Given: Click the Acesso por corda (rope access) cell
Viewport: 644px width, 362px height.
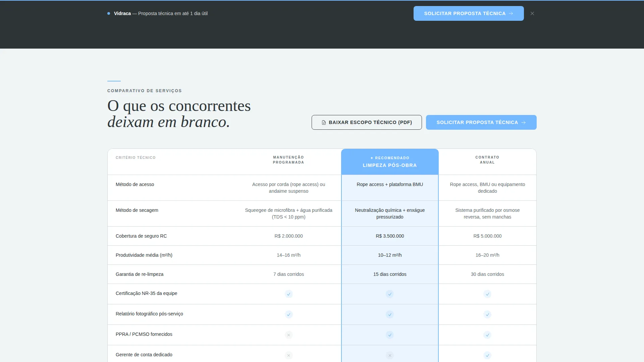Looking at the screenshot, I should (288, 188).
